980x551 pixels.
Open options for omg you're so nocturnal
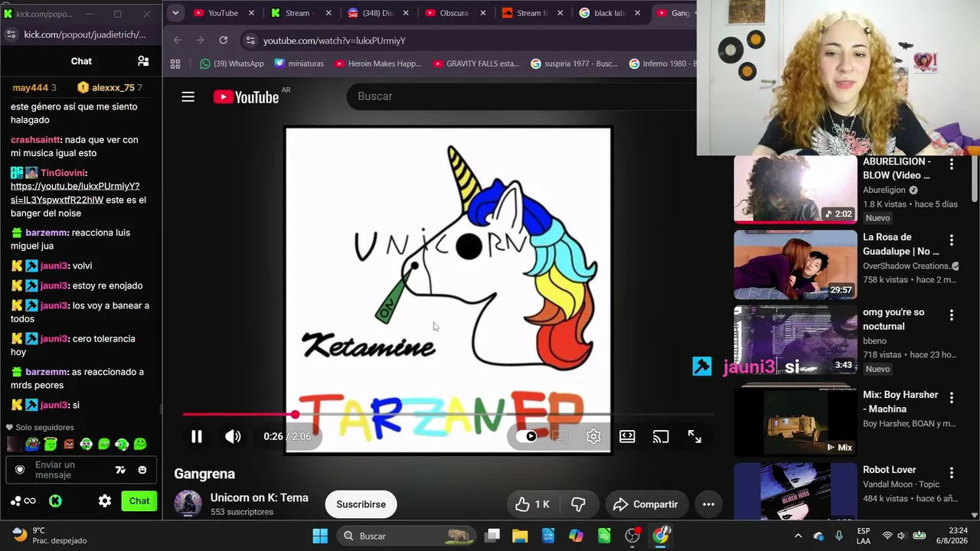[x=952, y=315]
